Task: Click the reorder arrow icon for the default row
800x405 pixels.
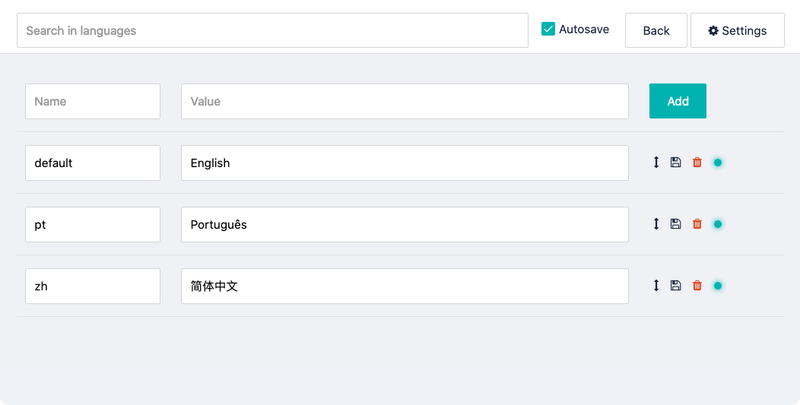Action: click(x=656, y=163)
